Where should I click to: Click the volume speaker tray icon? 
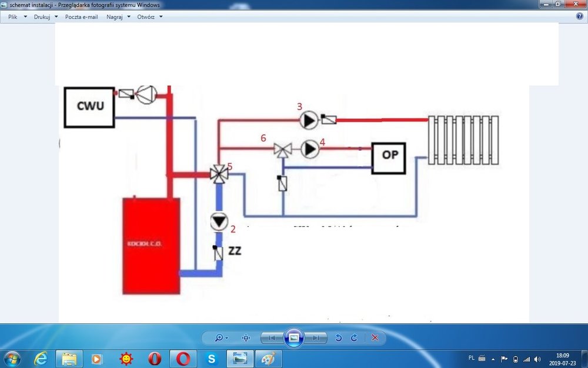[x=537, y=359]
